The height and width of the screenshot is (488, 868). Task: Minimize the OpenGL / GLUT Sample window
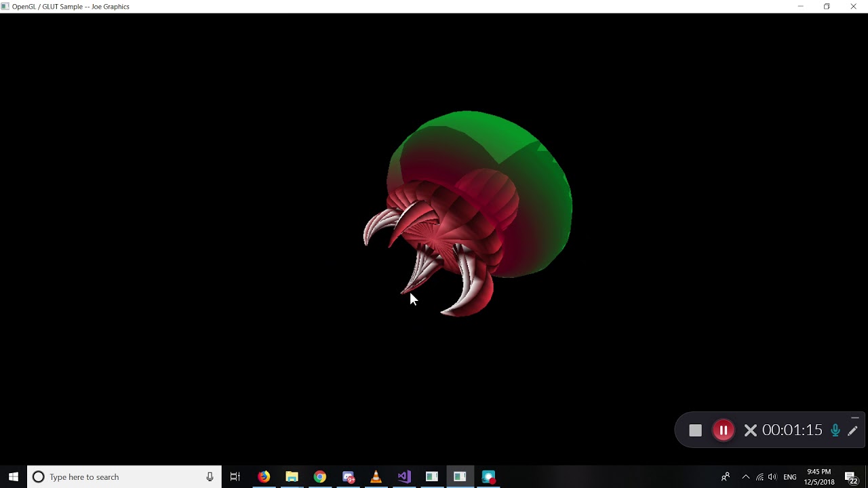pyautogui.click(x=800, y=6)
